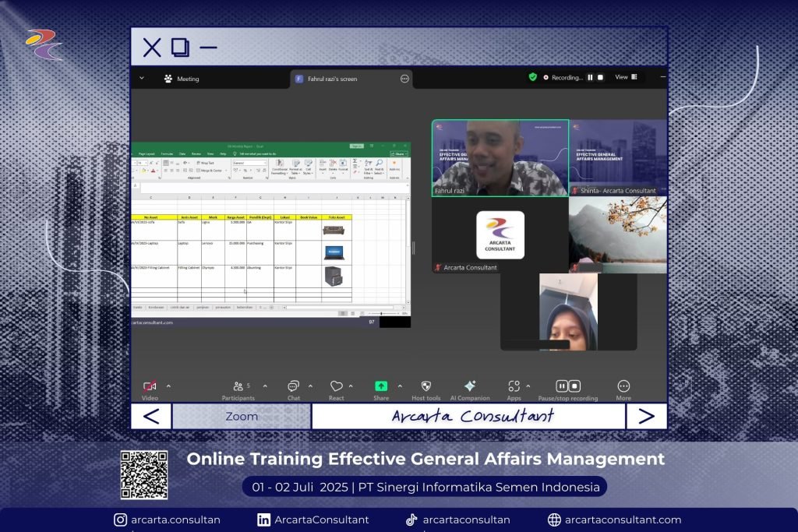Viewport: 798px width, 532px height.
Task: Click the Participants icon in Zoom toolbar
Action: (238, 386)
